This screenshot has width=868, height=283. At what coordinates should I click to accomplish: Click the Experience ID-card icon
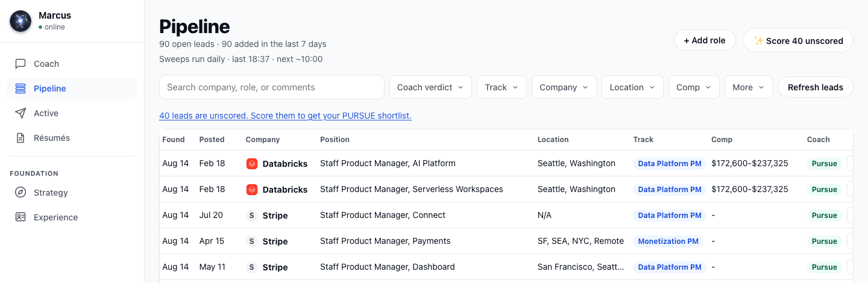20,217
